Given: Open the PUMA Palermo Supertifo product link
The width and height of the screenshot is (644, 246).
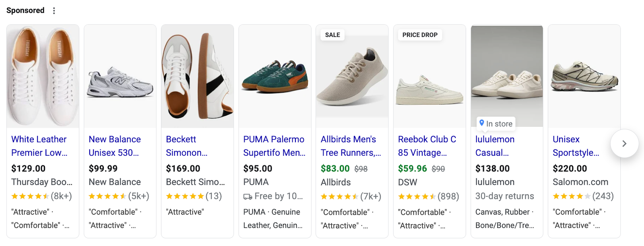Looking at the screenshot, I should 274,146.
